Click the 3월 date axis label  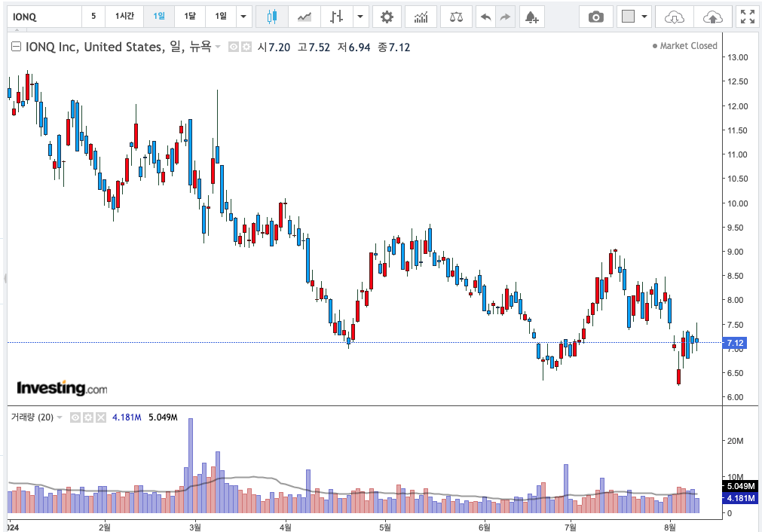pos(195,527)
